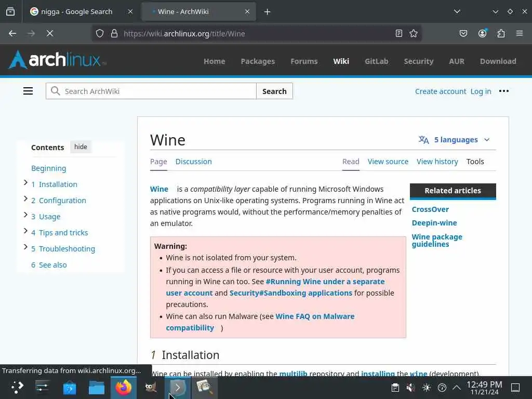The width and height of the screenshot is (532, 399).
Task: Open the CrossOver related article
Action: [x=430, y=209]
